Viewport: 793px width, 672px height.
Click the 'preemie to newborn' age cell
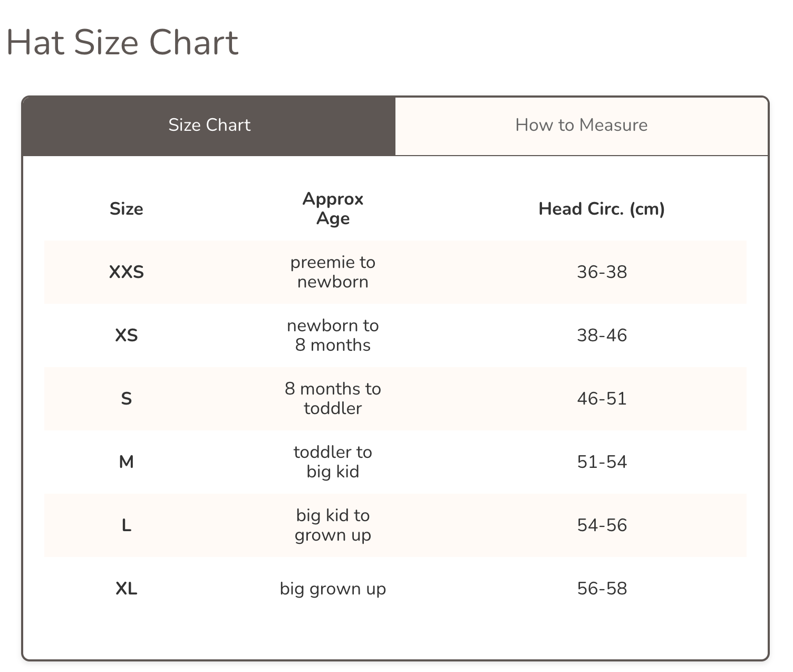(x=333, y=272)
